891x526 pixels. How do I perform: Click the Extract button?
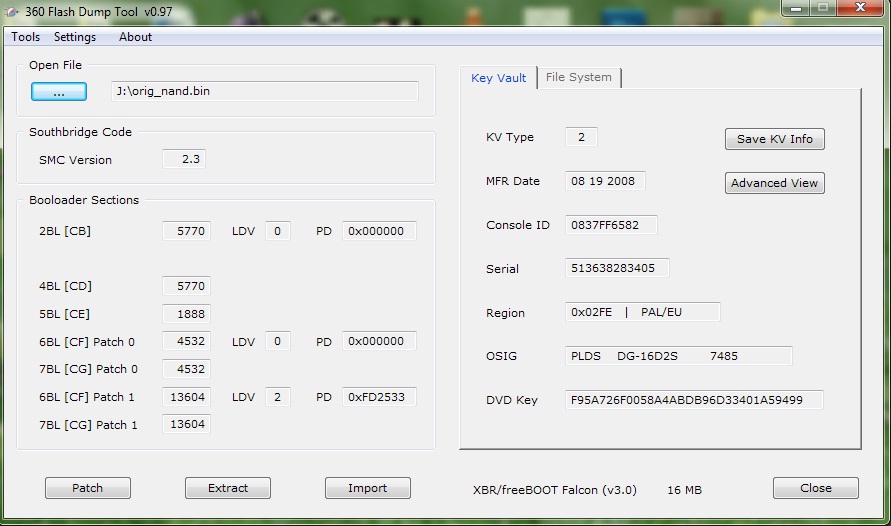pyautogui.click(x=228, y=488)
